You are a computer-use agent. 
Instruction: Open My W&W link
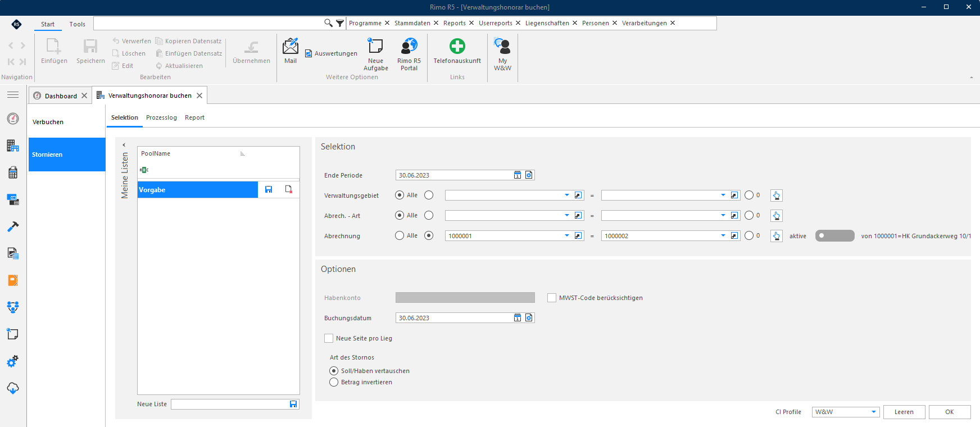coord(502,54)
